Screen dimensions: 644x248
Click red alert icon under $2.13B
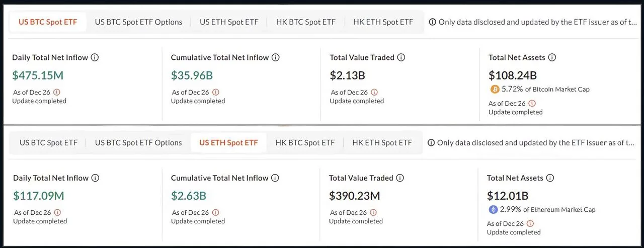[x=374, y=92]
